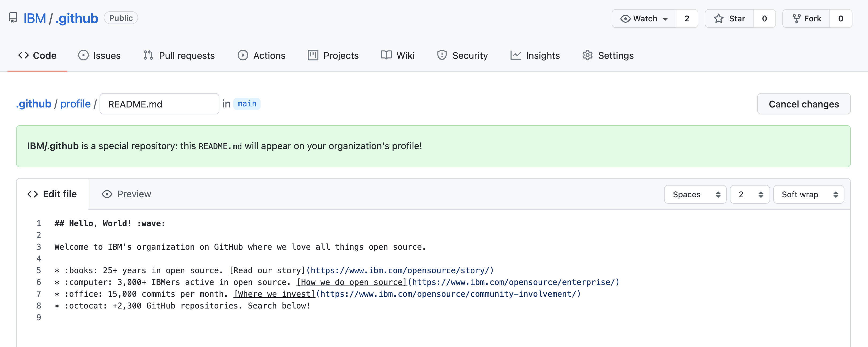Click the '[How we do open source]' text in editor
Image resolution: width=868 pixels, height=347 pixels.
click(x=352, y=282)
